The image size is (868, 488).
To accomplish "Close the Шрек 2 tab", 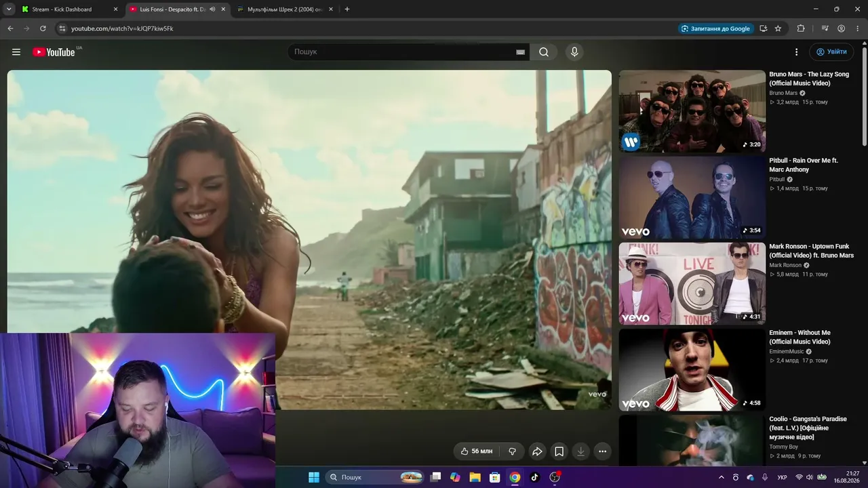I will [330, 9].
